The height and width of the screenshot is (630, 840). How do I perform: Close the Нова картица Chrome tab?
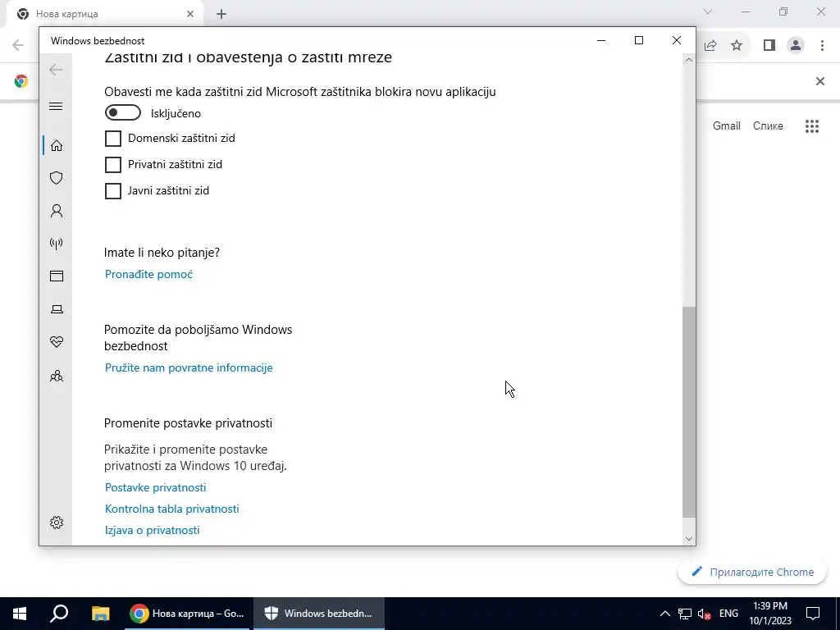pyautogui.click(x=190, y=14)
